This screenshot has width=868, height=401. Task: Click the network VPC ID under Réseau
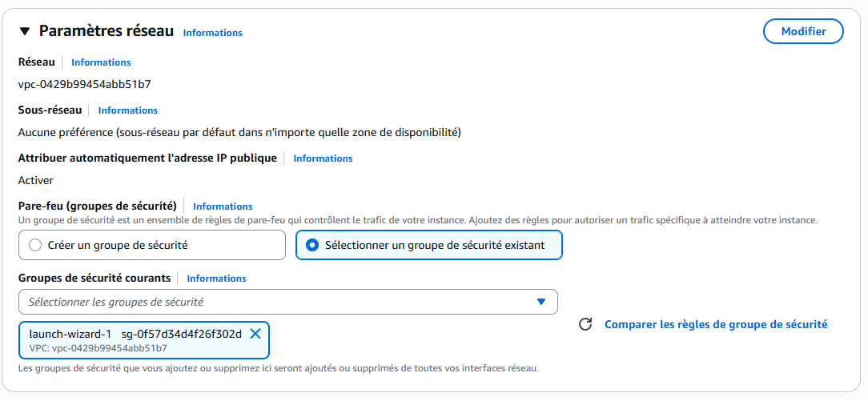pyautogui.click(x=85, y=84)
